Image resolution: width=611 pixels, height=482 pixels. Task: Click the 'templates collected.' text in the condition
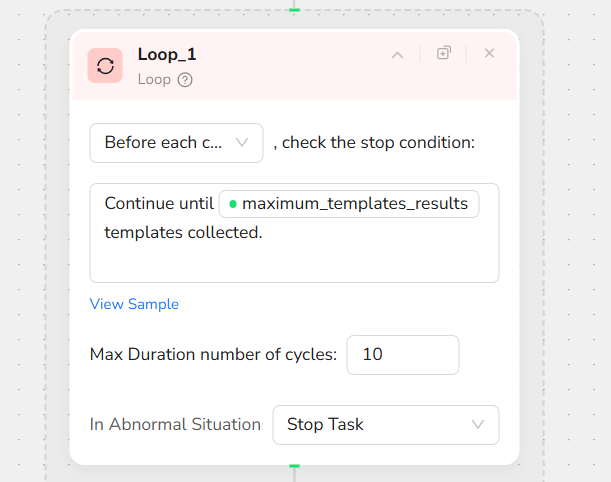pyautogui.click(x=183, y=233)
